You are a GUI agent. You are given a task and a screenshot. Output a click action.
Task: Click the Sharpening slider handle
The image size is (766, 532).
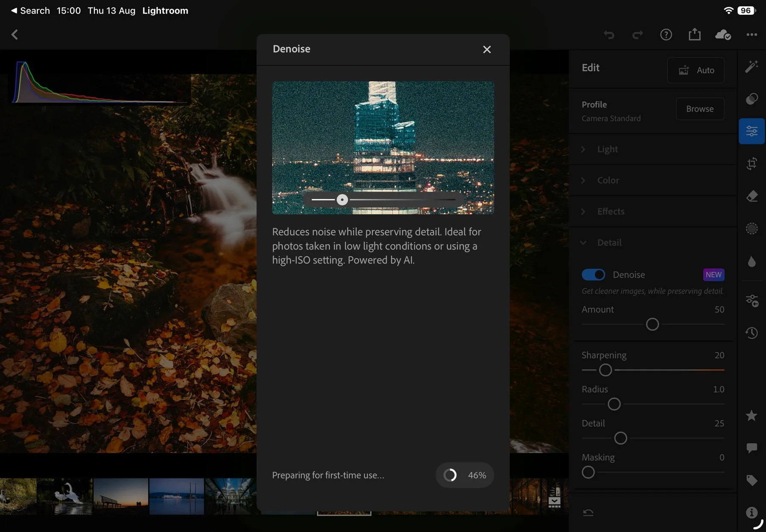point(606,370)
